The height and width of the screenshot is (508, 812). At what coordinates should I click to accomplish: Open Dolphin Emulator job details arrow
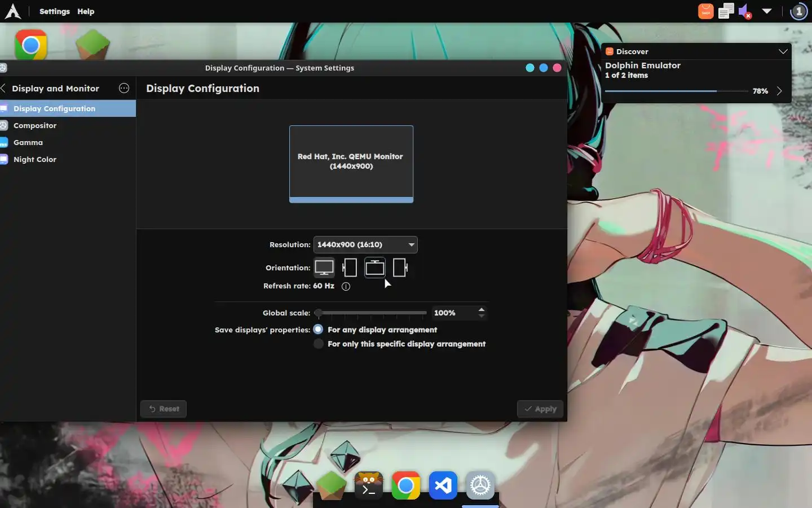tap(779, 91)
